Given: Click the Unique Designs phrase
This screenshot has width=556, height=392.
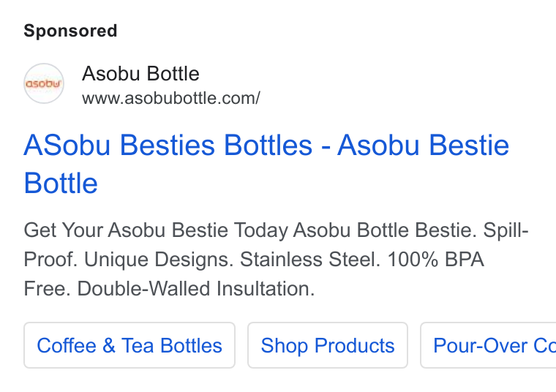Looking at the screenshot, I should pos(159,260).
